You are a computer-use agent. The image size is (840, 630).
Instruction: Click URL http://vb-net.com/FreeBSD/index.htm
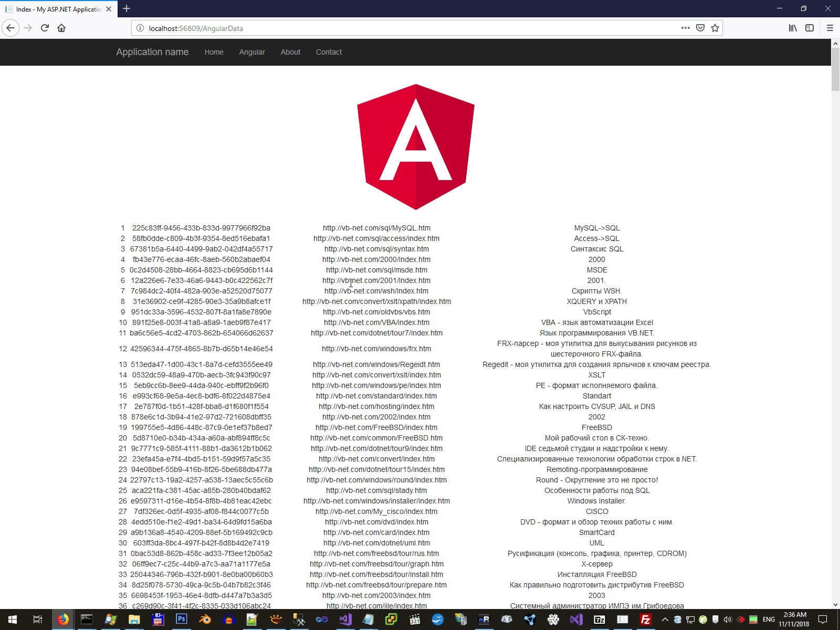click(x=376, y=427)
